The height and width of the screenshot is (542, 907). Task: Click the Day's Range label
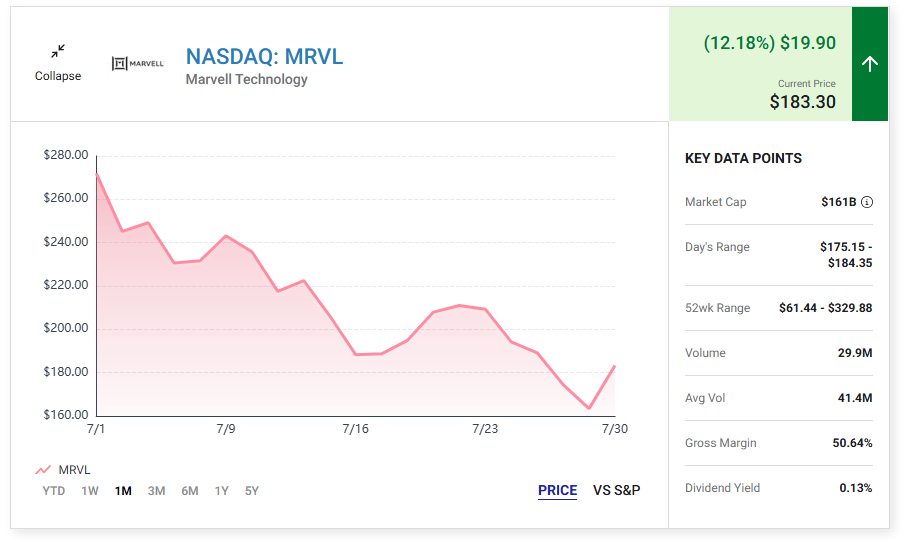pyautogui.click(x=717, y=247)
